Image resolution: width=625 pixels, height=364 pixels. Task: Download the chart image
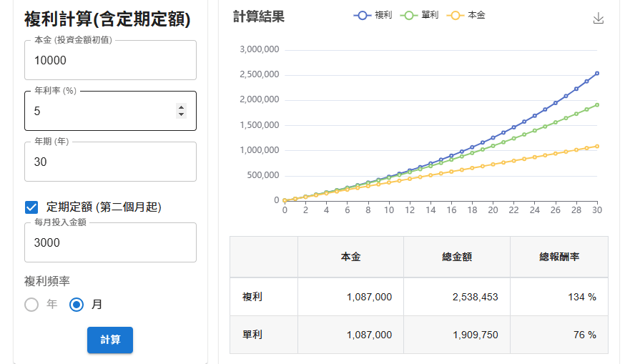point(598,19)
